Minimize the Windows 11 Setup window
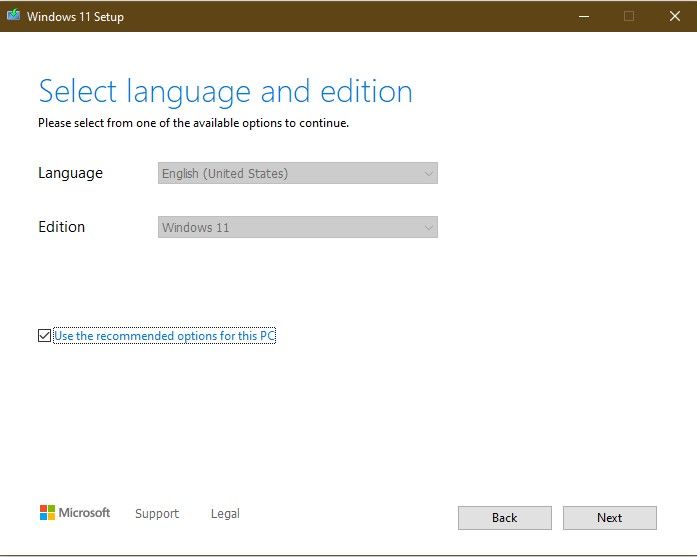This screenshot has width=697, height=557. pos(584,16)
